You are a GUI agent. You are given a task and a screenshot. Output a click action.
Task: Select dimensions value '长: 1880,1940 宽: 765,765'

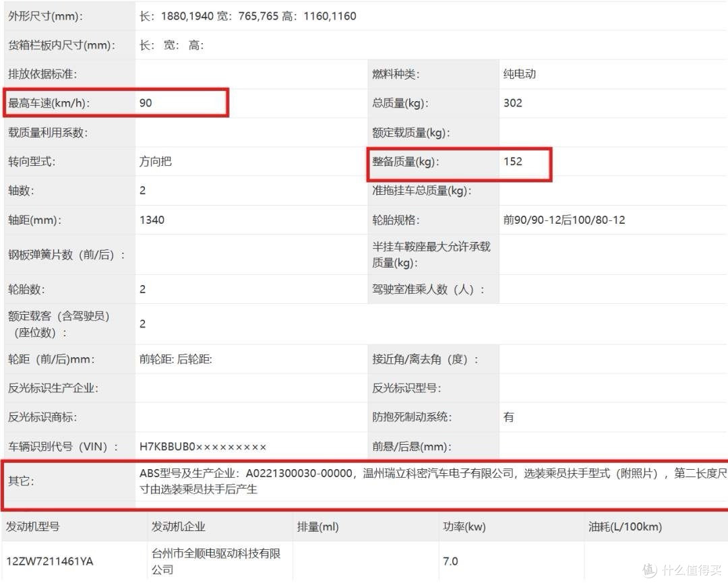pyautogui.click(x=209, y=16)
